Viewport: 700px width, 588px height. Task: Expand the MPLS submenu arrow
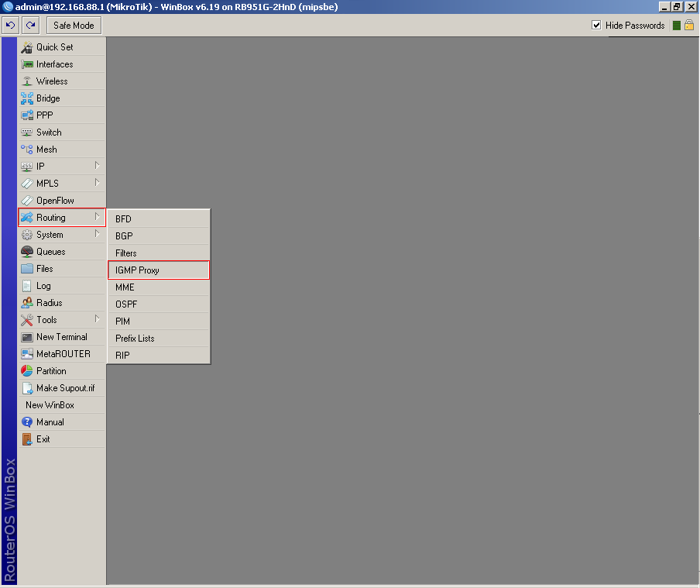click(x=97, y=183)
